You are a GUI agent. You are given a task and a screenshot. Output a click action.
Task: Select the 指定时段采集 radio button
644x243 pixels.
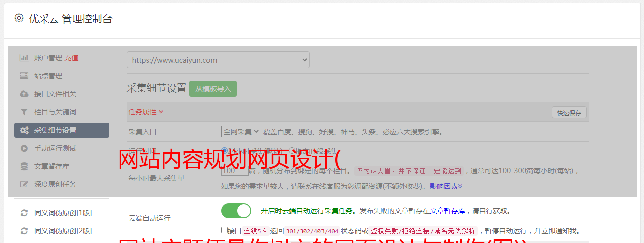coord(292,151)
